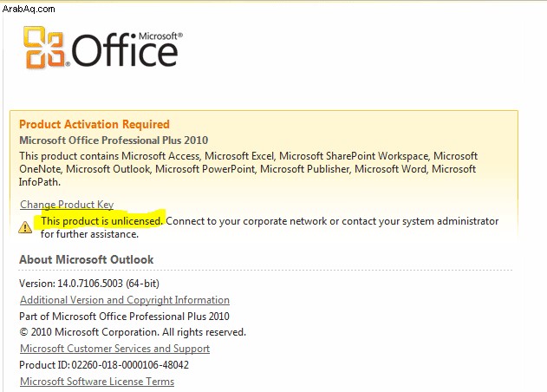
Task: Open the Change Product Key link
Action: (x=67, y=204)
